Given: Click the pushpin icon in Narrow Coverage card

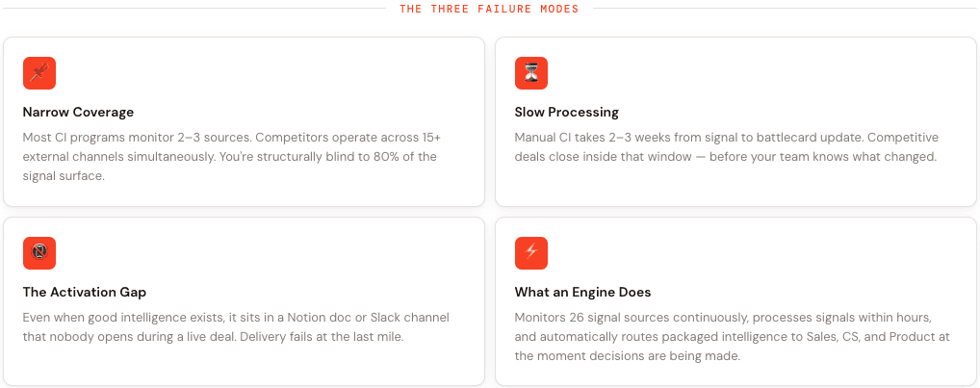Looking at the screenshot, I should [39, 73].
